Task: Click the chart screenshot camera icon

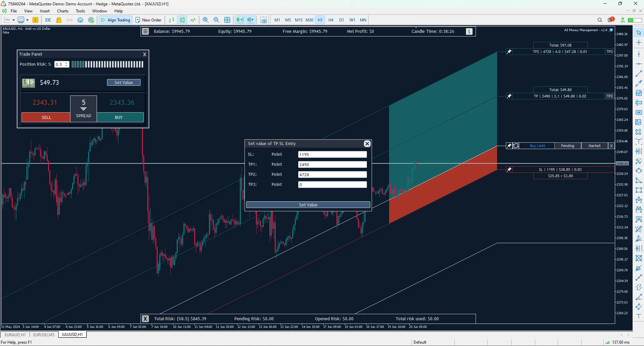Action: point(264,20)
